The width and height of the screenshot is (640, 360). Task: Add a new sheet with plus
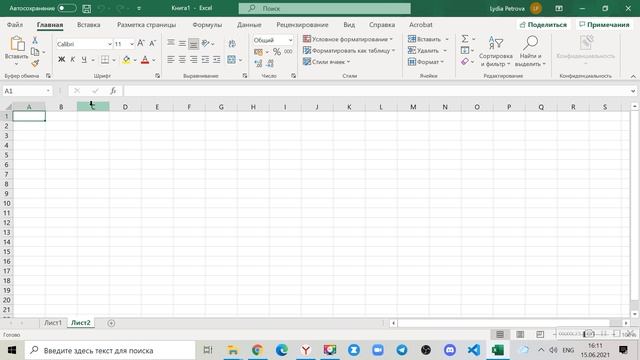pyautogui.click(x=111, y=323)
